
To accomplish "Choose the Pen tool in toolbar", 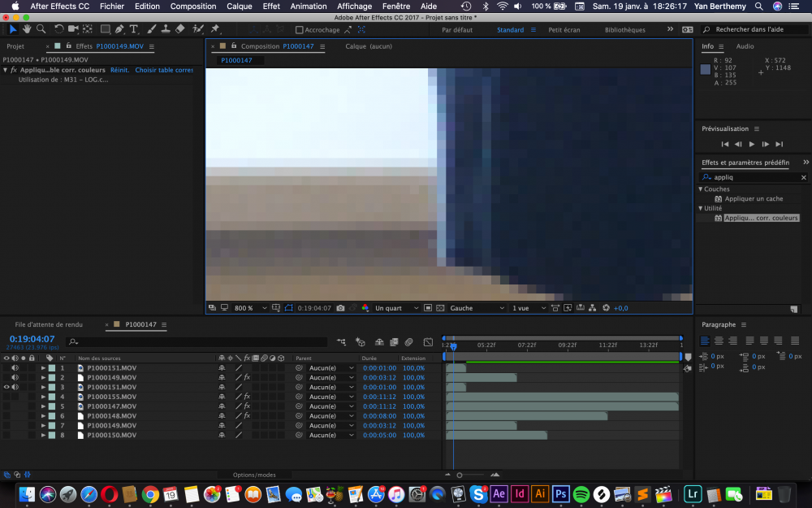I will pyautogui.click(x=119, y=29).
